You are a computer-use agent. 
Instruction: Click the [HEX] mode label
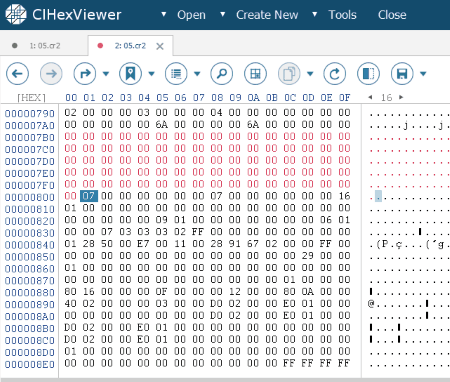(31, 98)
